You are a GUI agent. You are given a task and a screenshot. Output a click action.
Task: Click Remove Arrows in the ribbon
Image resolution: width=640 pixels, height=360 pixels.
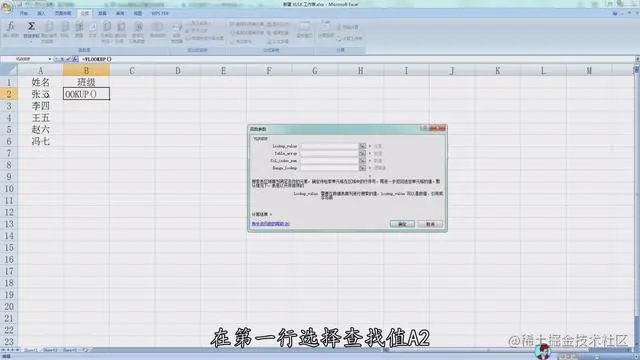[242, 41]
